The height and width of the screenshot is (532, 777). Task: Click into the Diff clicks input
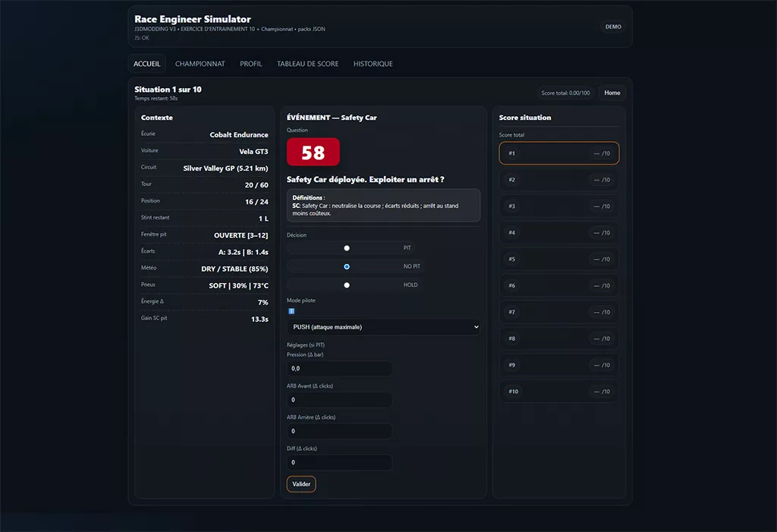pos(339,462)
